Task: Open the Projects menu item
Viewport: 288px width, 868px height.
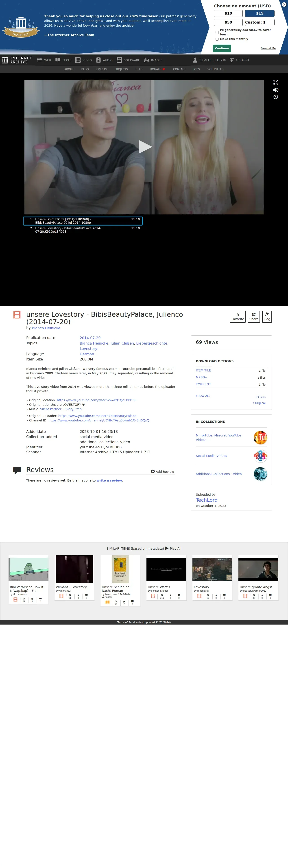Action: (121, 69)
